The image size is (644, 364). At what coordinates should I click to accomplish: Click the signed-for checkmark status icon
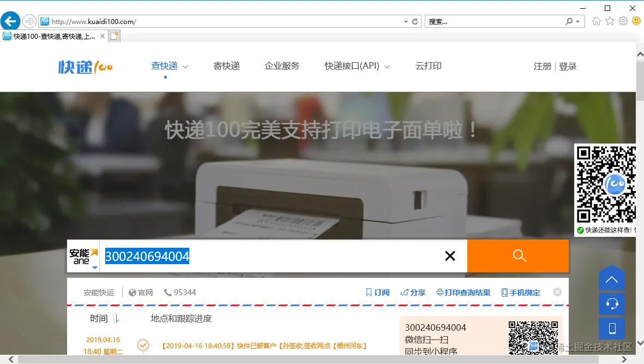[x=143, y=345]
